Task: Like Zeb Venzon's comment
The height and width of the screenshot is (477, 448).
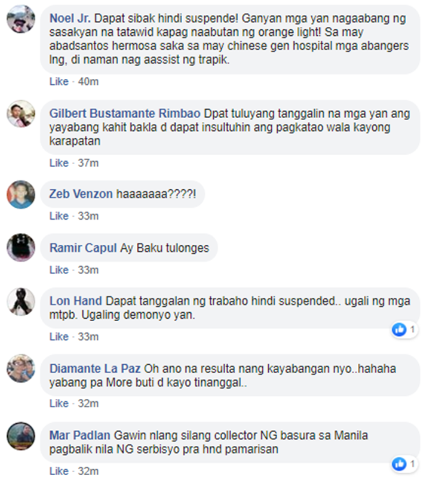Action: pyautogui.click(x=59, y=216)
